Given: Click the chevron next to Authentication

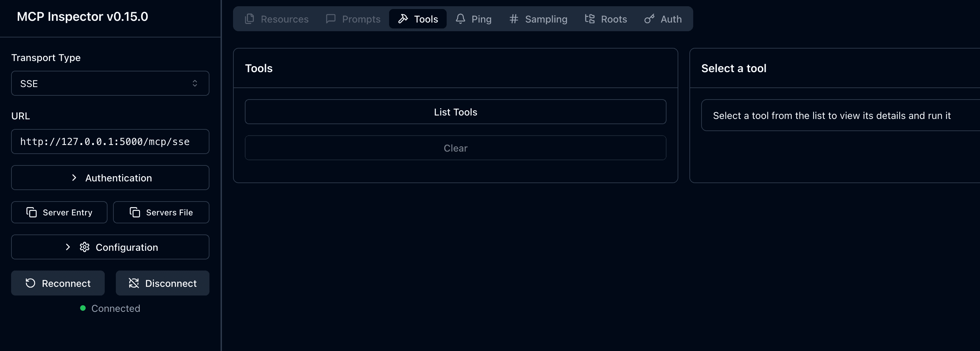Looking at the screenshot, I should [74, 178].
